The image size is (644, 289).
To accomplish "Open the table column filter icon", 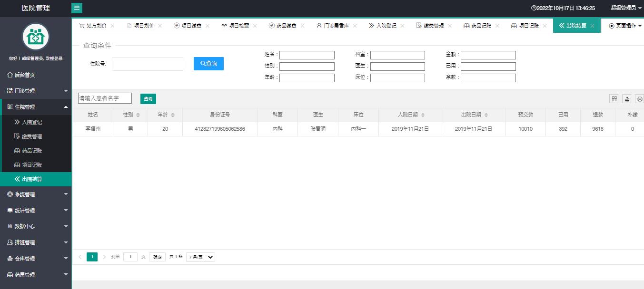I will pos(614,99).
